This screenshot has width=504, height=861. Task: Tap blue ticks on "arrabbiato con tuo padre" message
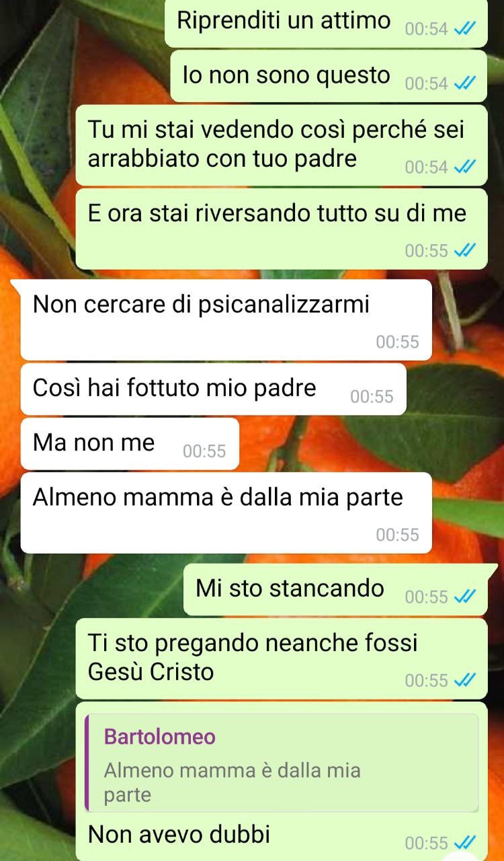(465, 166)
